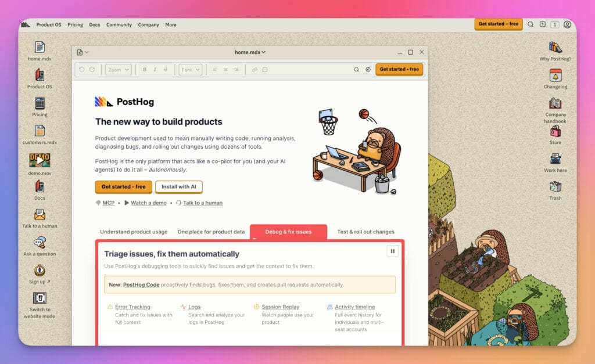Open the Community menu
Image resolution: width=595 pixels, height=364 pixels.
(119, 24)
